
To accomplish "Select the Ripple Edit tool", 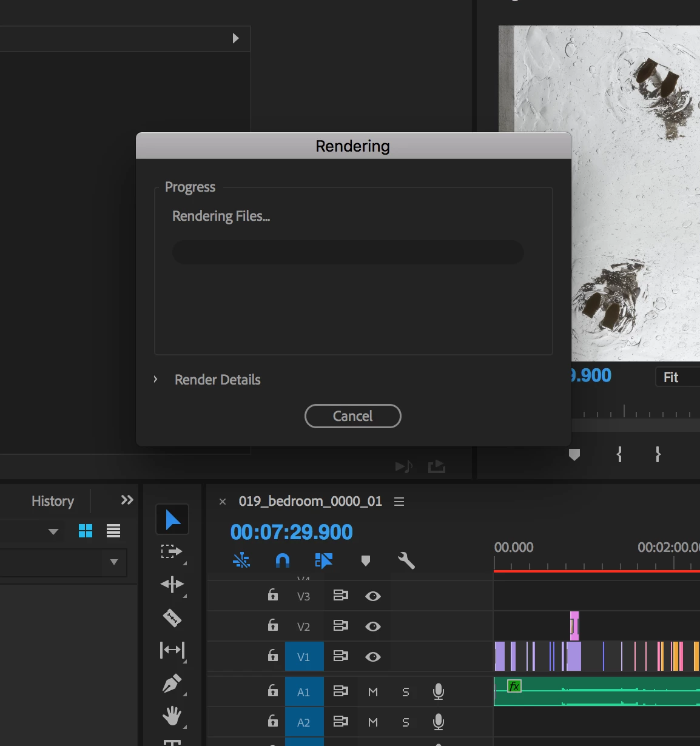I will tap(172, 584).
